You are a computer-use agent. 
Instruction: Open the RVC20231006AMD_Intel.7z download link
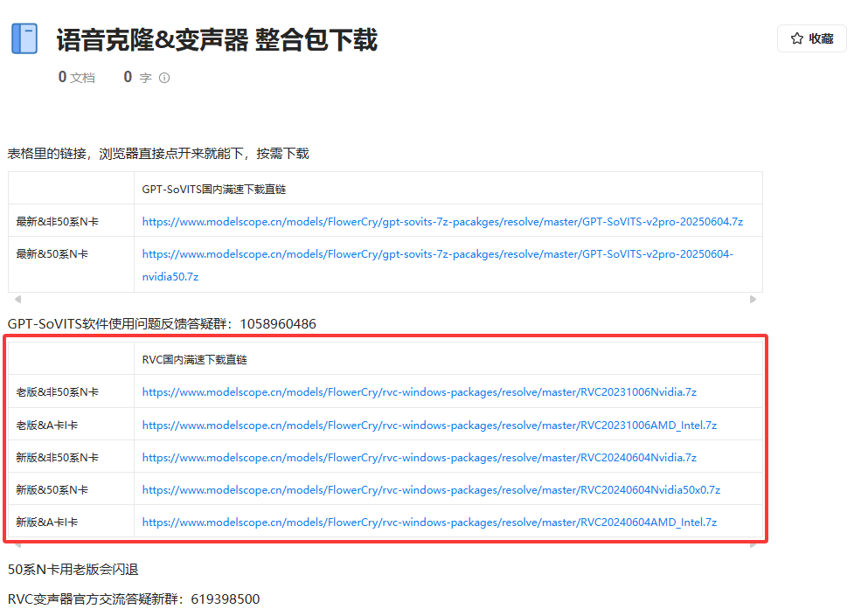[429, 426]
